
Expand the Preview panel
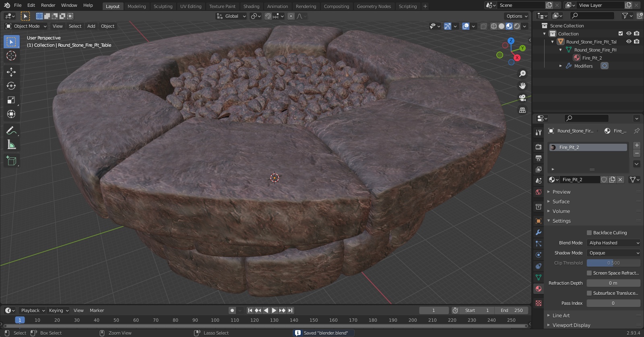pyautogui.click(x=561, y=192)
